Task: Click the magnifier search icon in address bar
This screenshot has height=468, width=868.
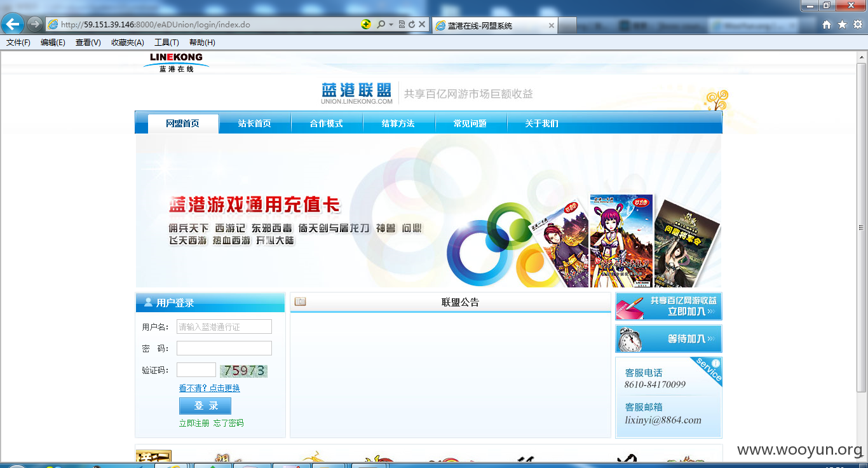Action: (381, 25)
